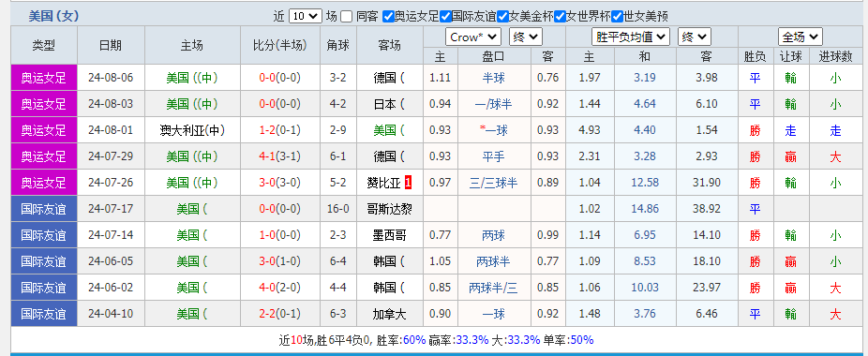Uncheck the 国际友谊 filter checkbox
The image size is (868, 356).
pyautogui.click(x=445, y=17)
